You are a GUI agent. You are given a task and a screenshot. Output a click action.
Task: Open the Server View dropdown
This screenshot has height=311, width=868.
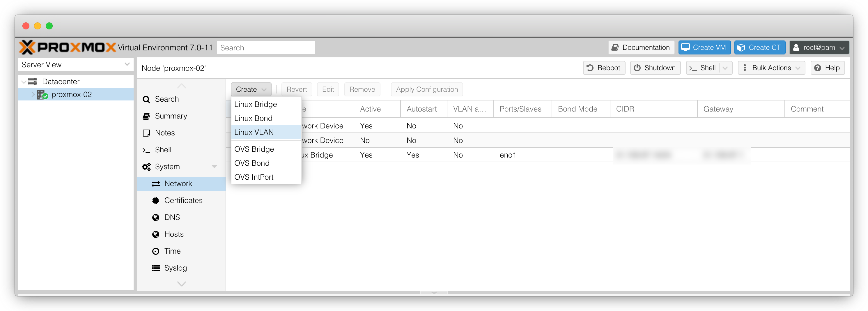[x=75, y=65]
